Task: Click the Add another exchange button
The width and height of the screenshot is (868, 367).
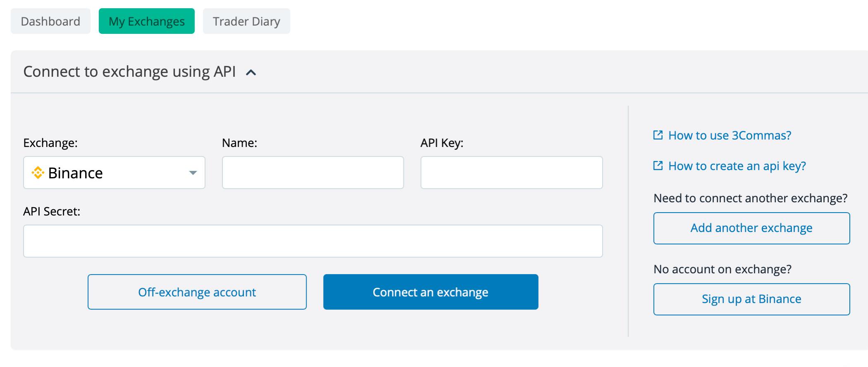Action: click(x=751, y=228)
